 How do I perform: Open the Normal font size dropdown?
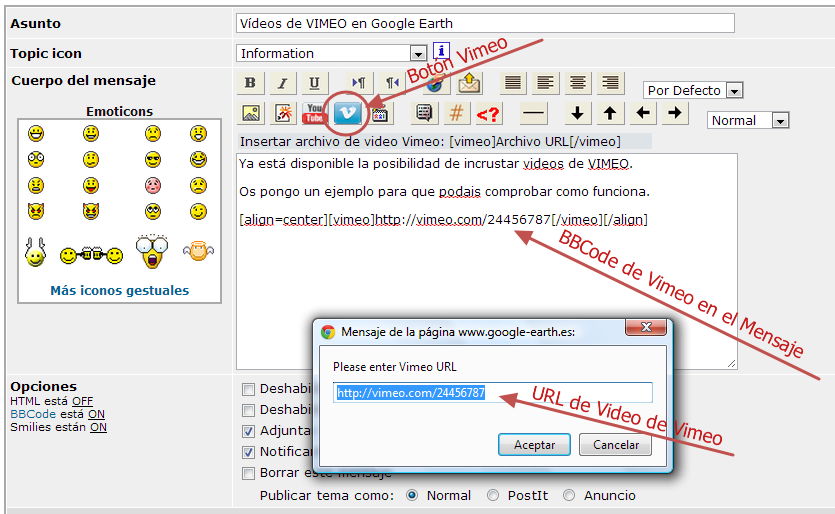(x=780, y=121)
